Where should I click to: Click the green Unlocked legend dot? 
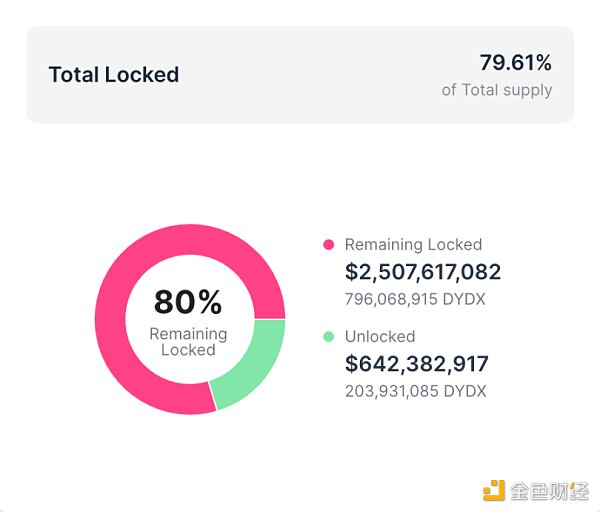coord(328,337)
